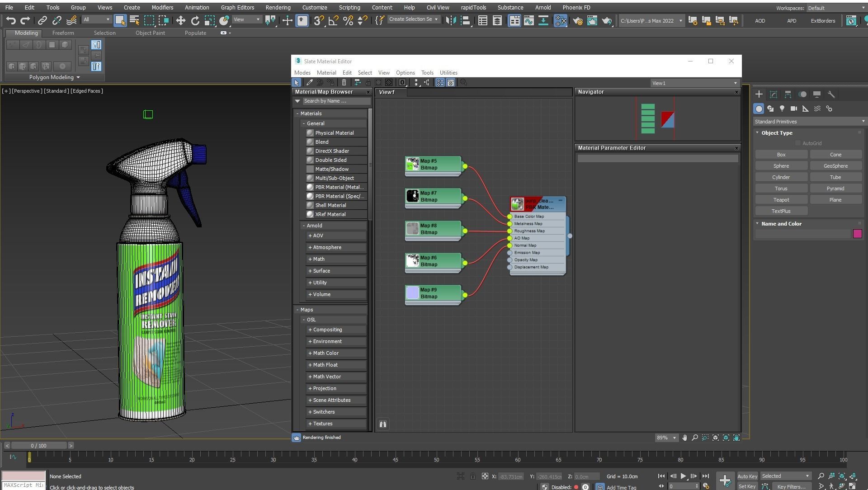
Task: Enable the AutoGrid checkbox
Action: [798, 143]
